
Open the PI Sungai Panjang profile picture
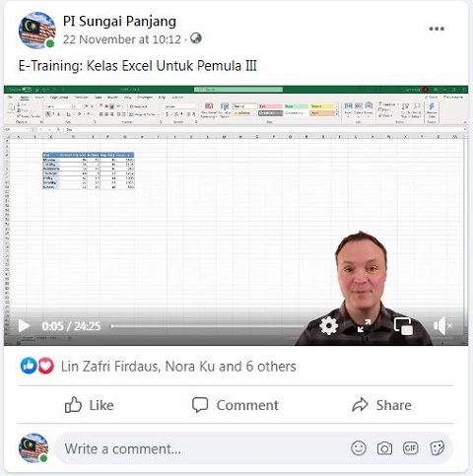36,31
